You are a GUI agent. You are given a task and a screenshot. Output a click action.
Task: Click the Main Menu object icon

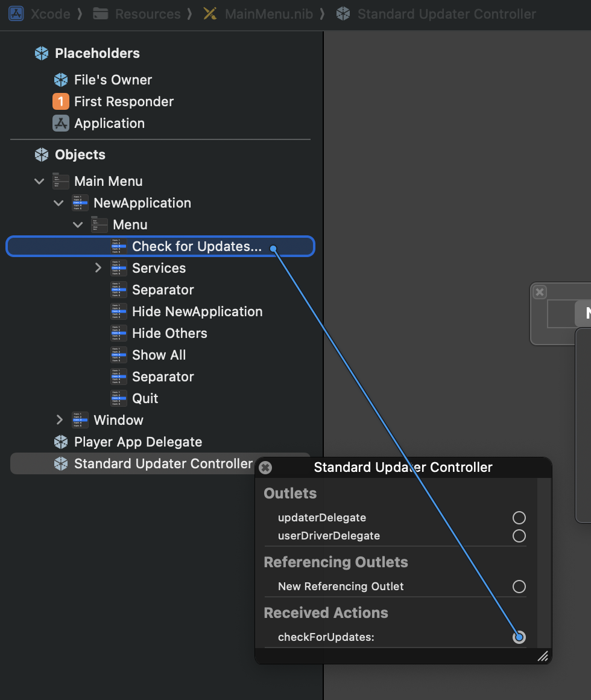point(61,181)
